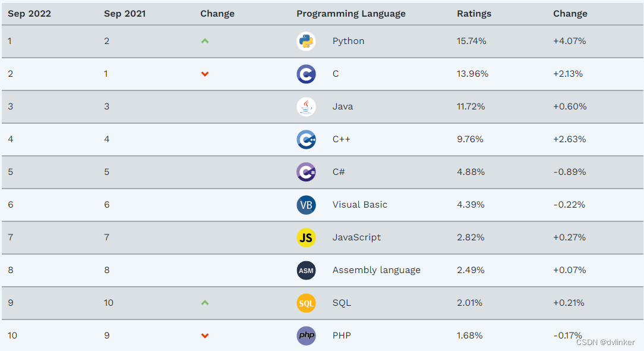Click the Python logo icon
This screenshot has height=351, width=644.
point(306,41)
